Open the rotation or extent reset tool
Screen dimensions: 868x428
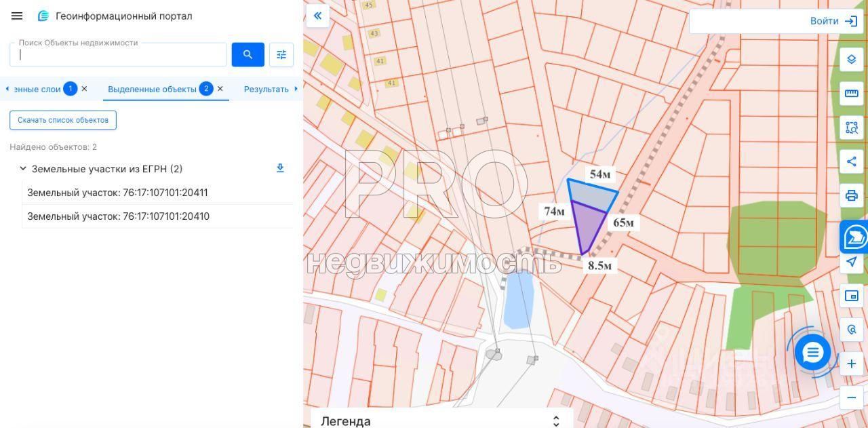[x=852, y=330]
